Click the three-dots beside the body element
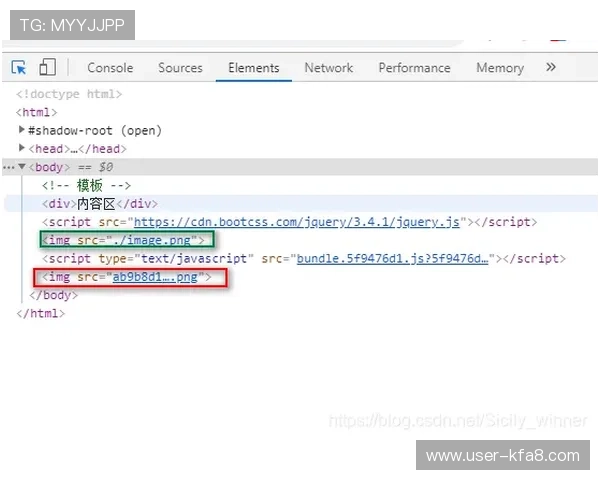Viewport: 600px width, 480px height. (x=9, y=167)
